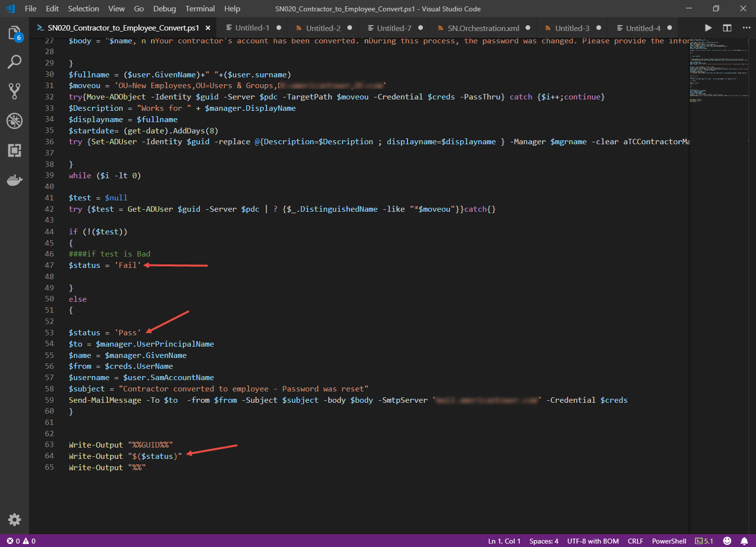The height and width of the screenshot is (547, 756).
Task: Close the SN020_Contractor_to_Employee_Convert.ps1 tab
Action: click(x=208, y=28)
